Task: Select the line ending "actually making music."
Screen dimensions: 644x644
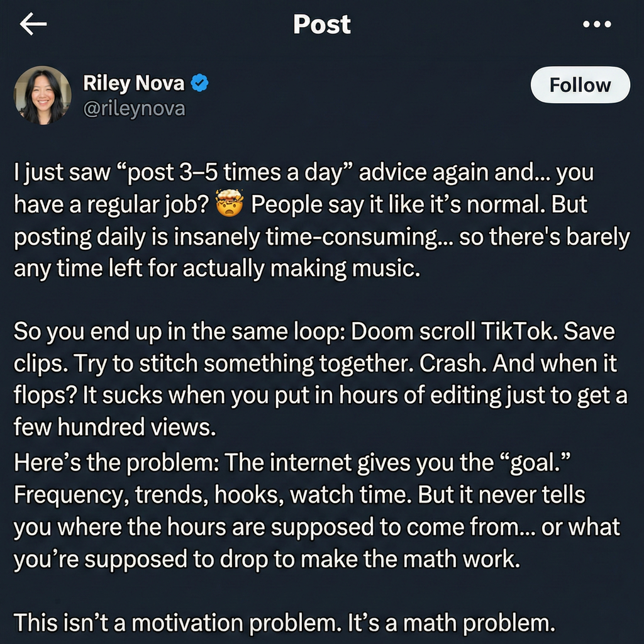Action: click(217, 269)
